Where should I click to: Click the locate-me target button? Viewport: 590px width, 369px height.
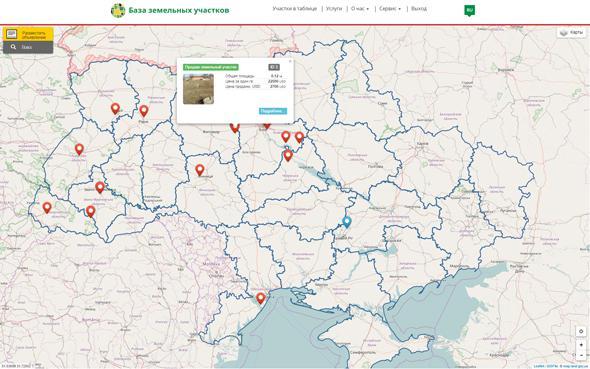581,331
